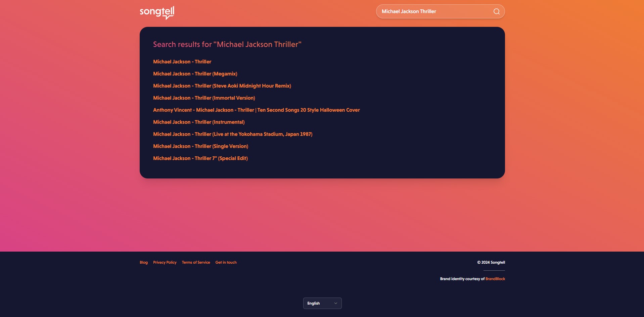View the Terms of Service
This screenshot has width=644, height=317.
click(196, 262)
